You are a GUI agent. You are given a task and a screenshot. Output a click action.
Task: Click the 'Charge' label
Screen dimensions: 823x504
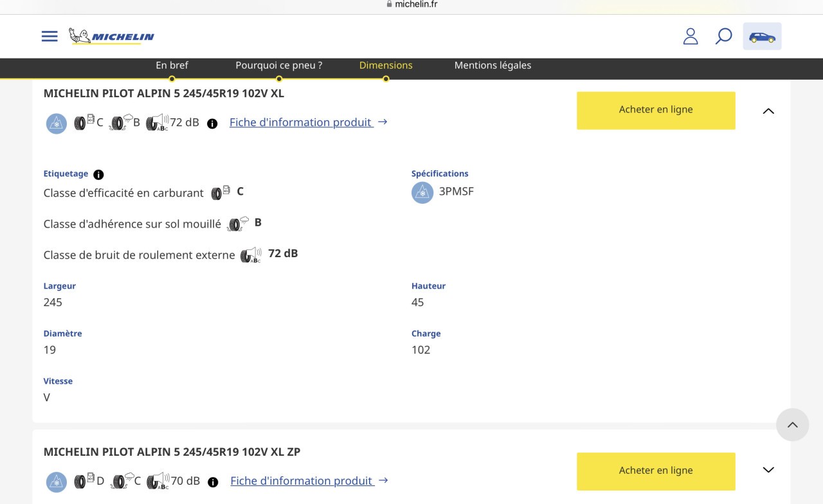tap(426, 334)
